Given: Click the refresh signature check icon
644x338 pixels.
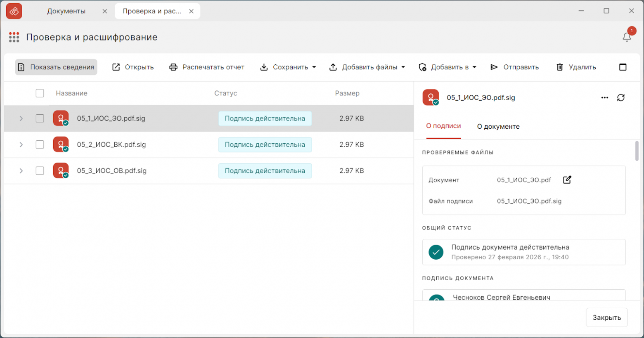Looking at the screenshot, I should click(620, 98).
